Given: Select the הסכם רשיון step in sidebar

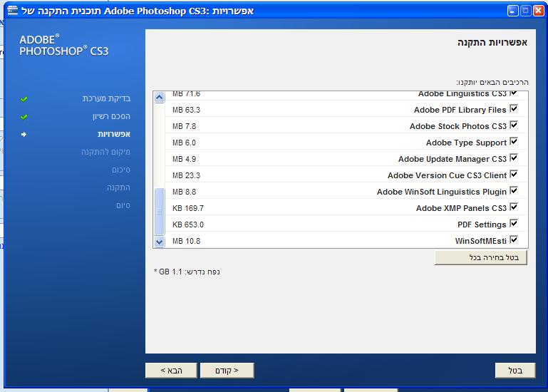Looking at the screenshot, I should click(x=111, y=116).
